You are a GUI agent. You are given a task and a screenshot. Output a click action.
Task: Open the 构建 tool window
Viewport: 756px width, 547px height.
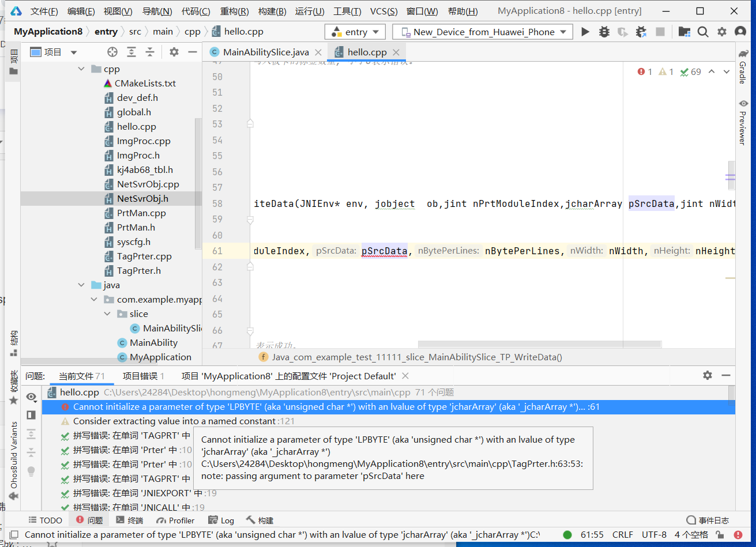259,520
